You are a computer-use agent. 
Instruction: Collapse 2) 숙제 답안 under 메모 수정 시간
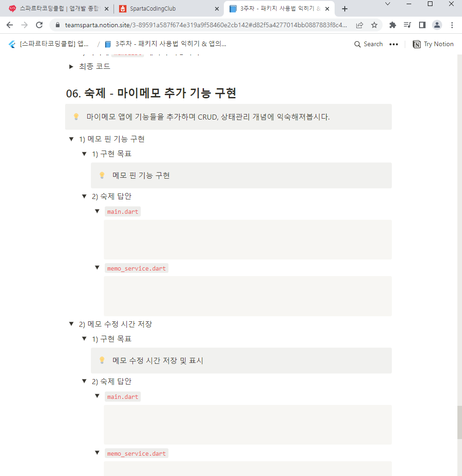coord(84,381)
